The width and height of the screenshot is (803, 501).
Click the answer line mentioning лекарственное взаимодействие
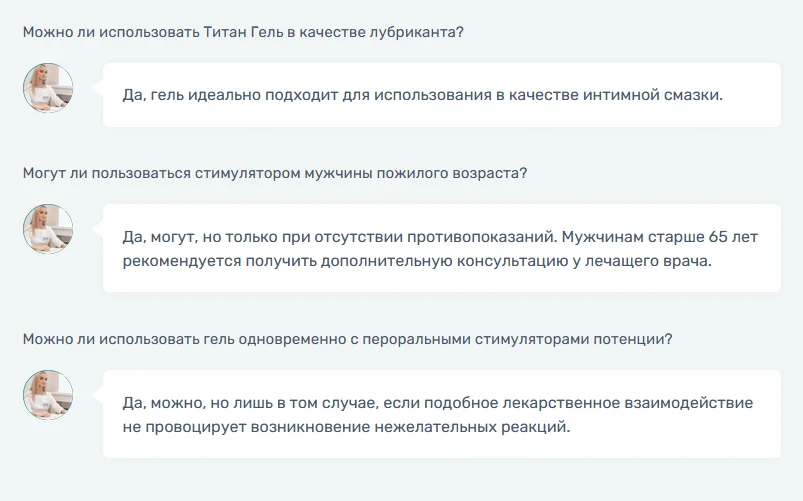438,403
